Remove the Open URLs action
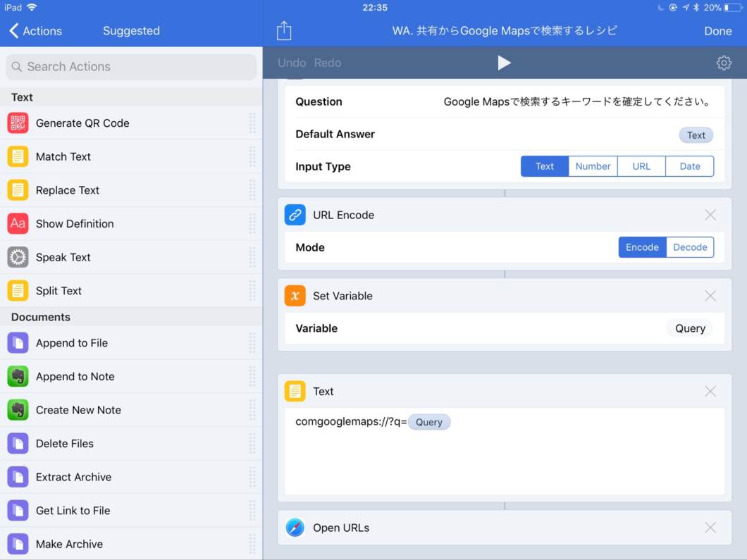Viewport: 747px width, 560px height. [x=710, y=528]
